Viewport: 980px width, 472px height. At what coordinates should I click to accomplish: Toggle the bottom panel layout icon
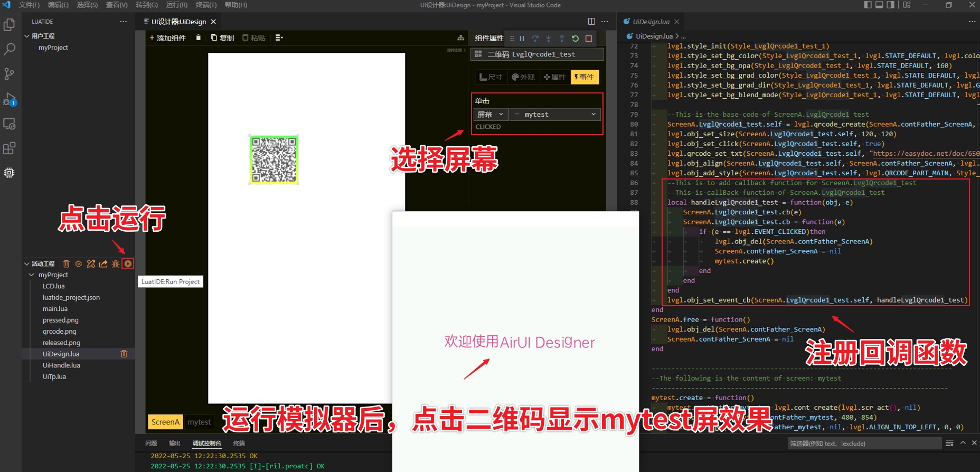coord(879,5)
